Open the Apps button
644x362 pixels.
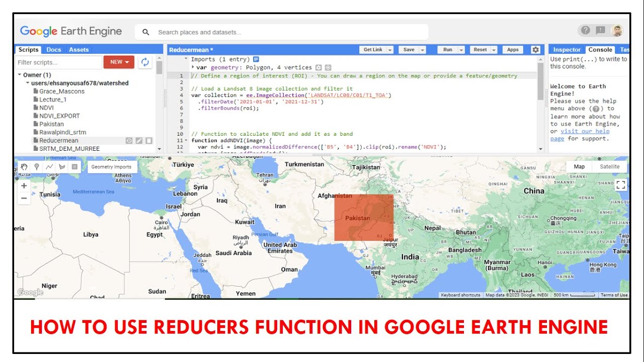click(x=513, y=50)
